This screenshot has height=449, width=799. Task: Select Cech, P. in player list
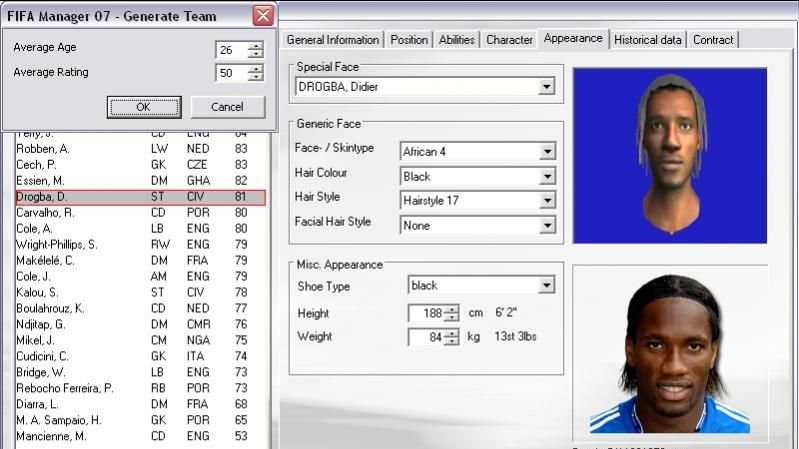point(141,165)
